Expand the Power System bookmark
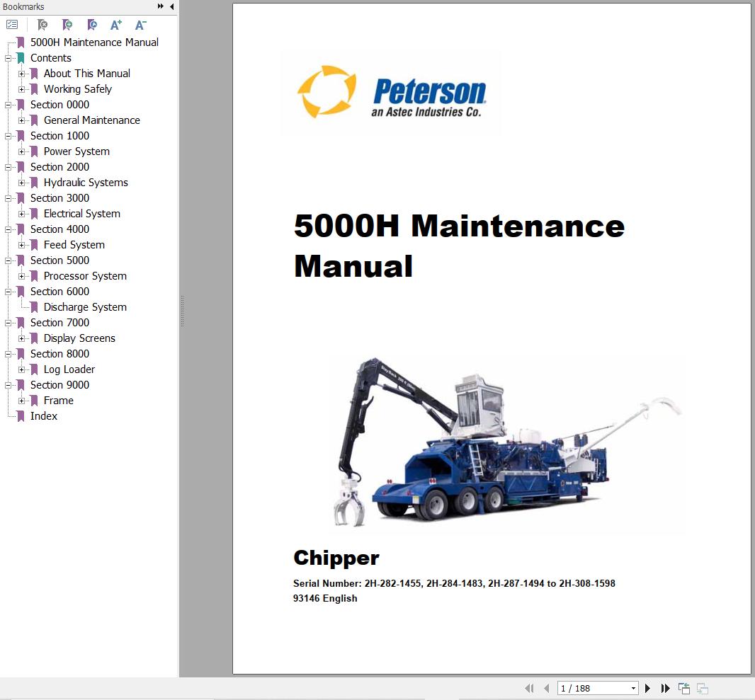This screenshot has width=755, height=700. [22, 151]
